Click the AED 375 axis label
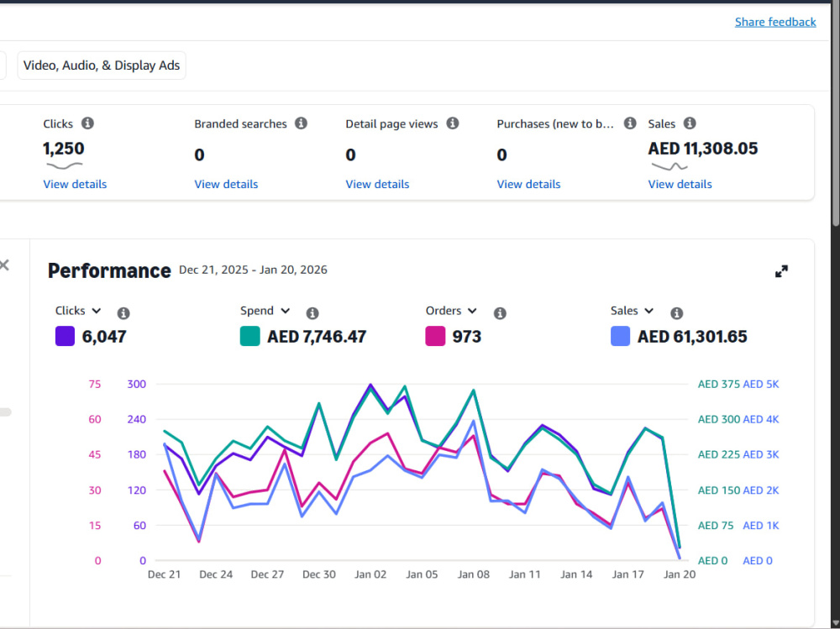 point(718,384)
